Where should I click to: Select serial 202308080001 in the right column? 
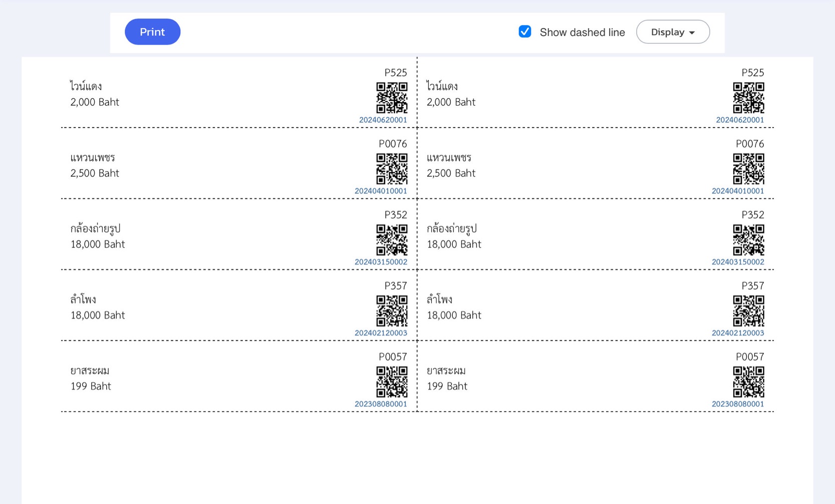738,404
